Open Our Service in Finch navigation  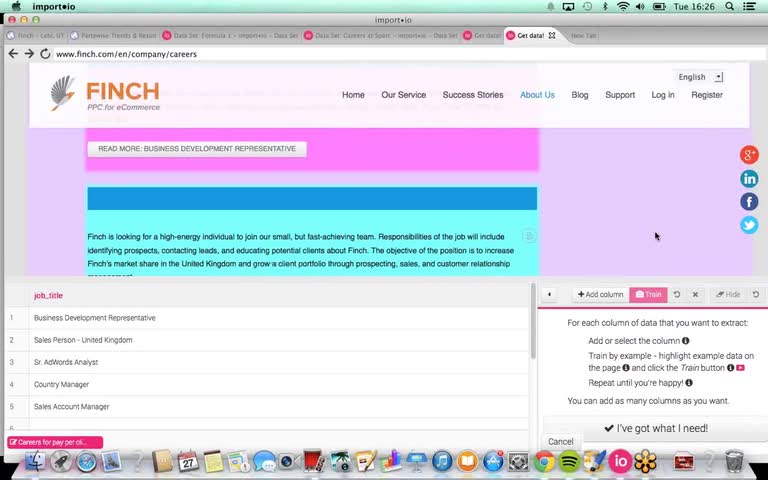404,95
